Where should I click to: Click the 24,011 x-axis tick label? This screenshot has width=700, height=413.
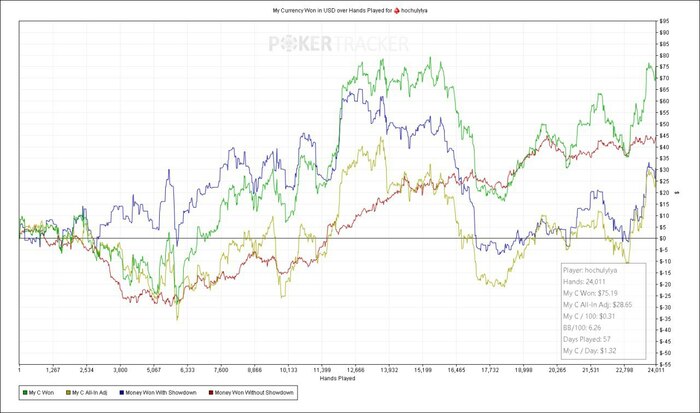[656, 370]
